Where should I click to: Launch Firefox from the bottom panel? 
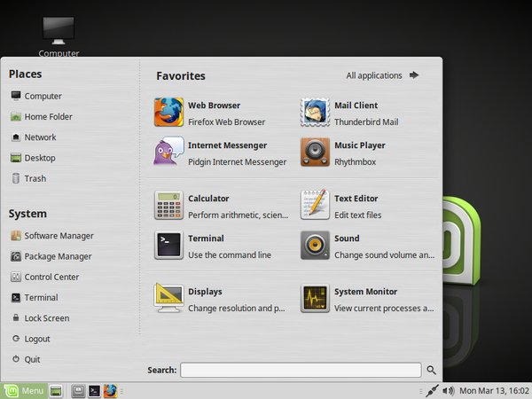click(x=110, y=391)
